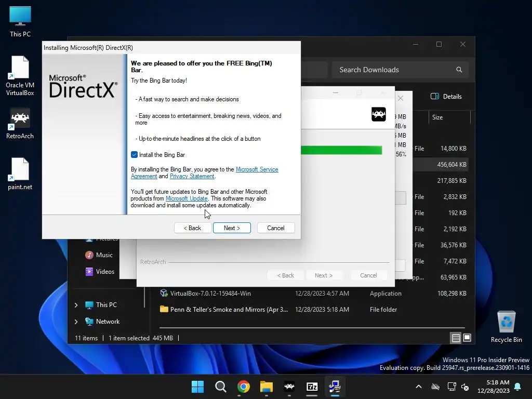Click the VirtualBox installer file icon
The width and height of the screenshot is (532, 399).
click(164, 293)
